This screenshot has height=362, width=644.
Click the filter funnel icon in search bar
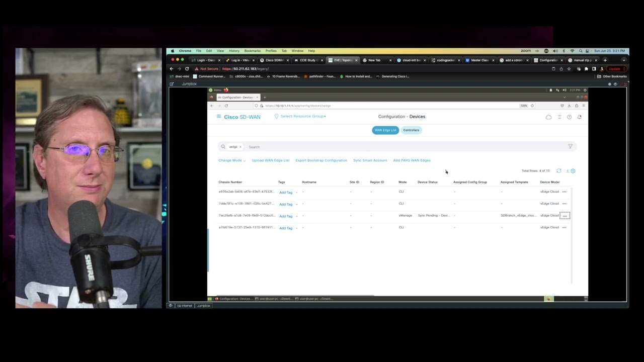pos(570,146)
